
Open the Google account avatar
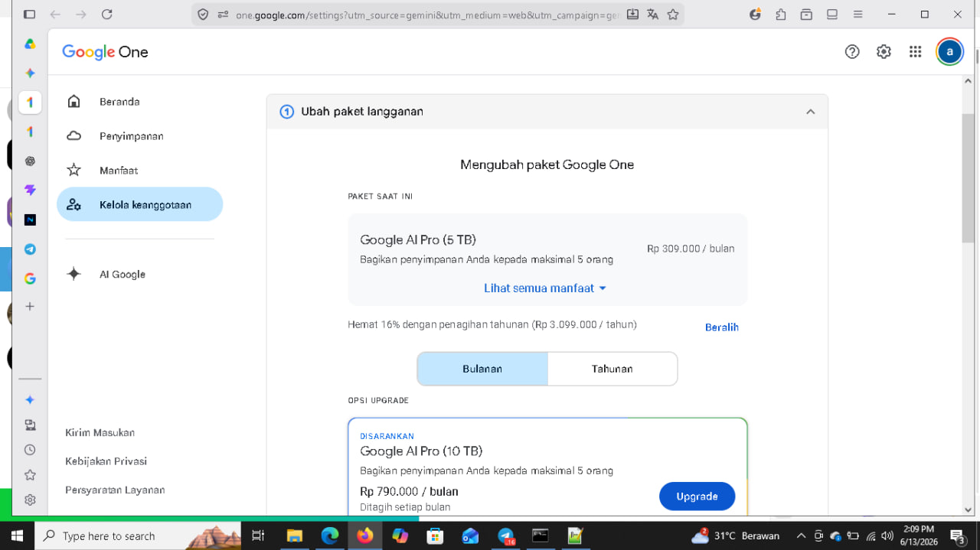tap(949, 51)
